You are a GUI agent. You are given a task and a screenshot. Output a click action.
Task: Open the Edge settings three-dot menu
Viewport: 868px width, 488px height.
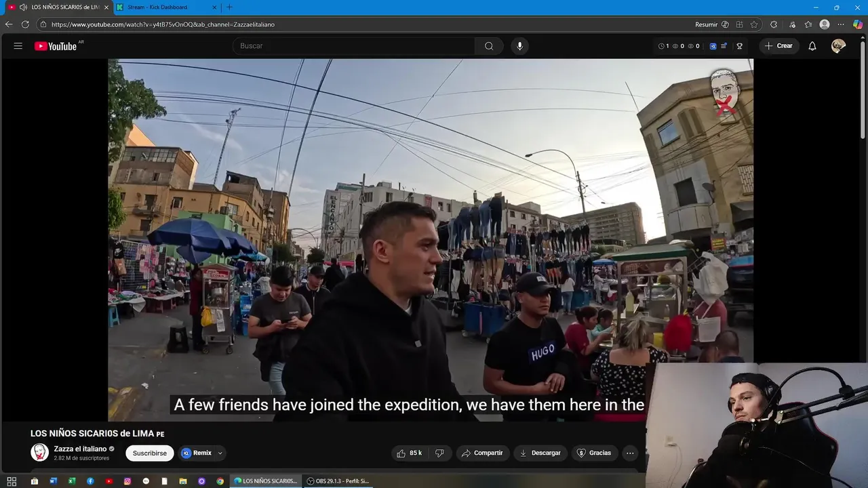(841, 24)
